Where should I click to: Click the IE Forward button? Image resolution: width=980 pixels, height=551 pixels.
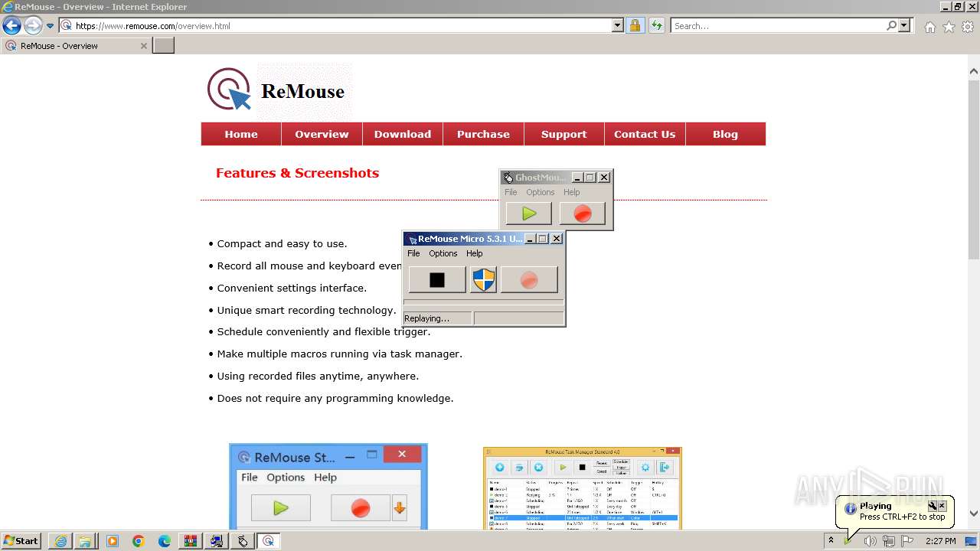click(x=33, y=26)
